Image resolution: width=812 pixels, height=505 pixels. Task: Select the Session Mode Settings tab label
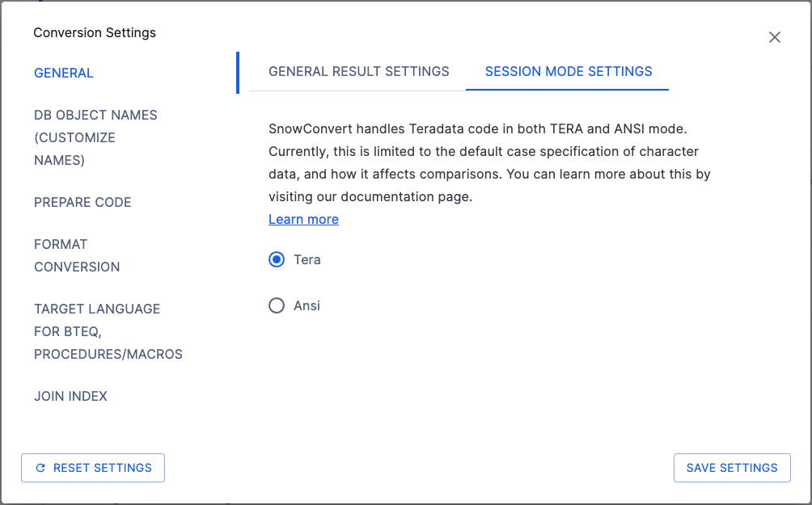pos(568,71)
